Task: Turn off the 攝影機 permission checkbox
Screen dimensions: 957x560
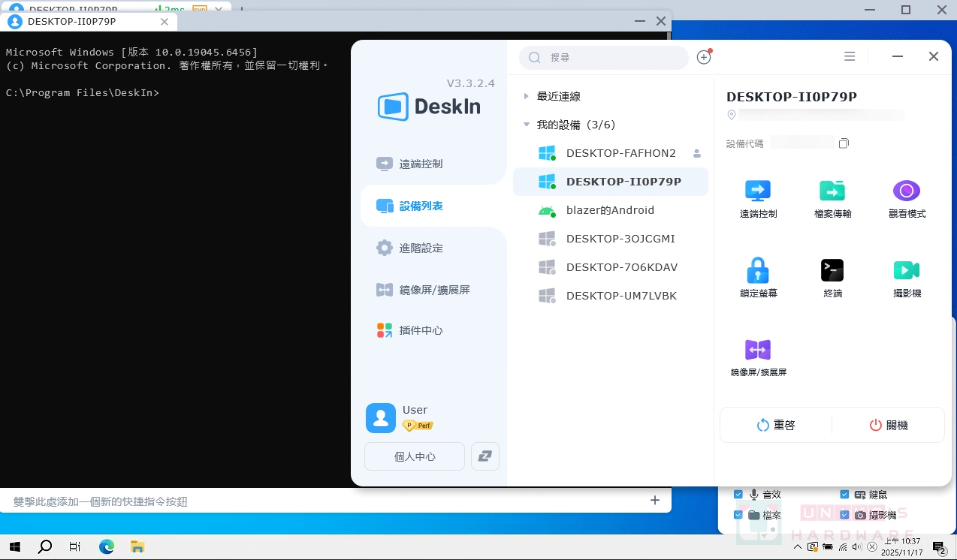Action: 844,514
